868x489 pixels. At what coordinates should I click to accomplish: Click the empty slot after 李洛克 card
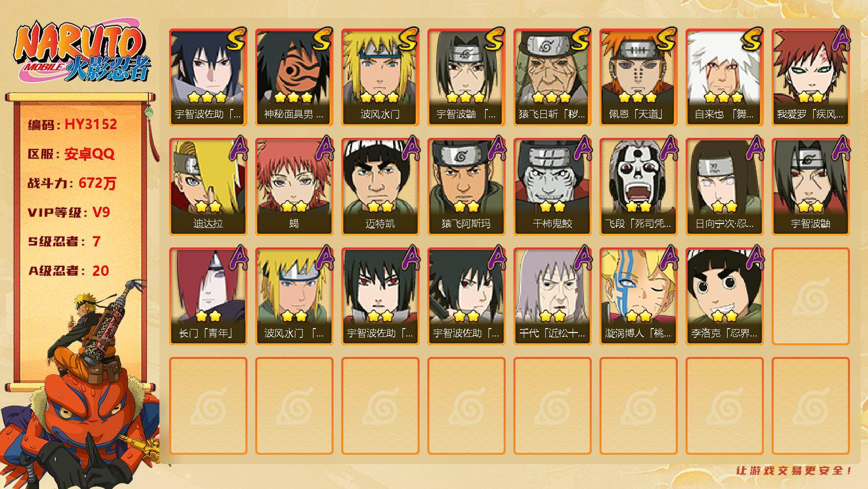pos(810,296)
